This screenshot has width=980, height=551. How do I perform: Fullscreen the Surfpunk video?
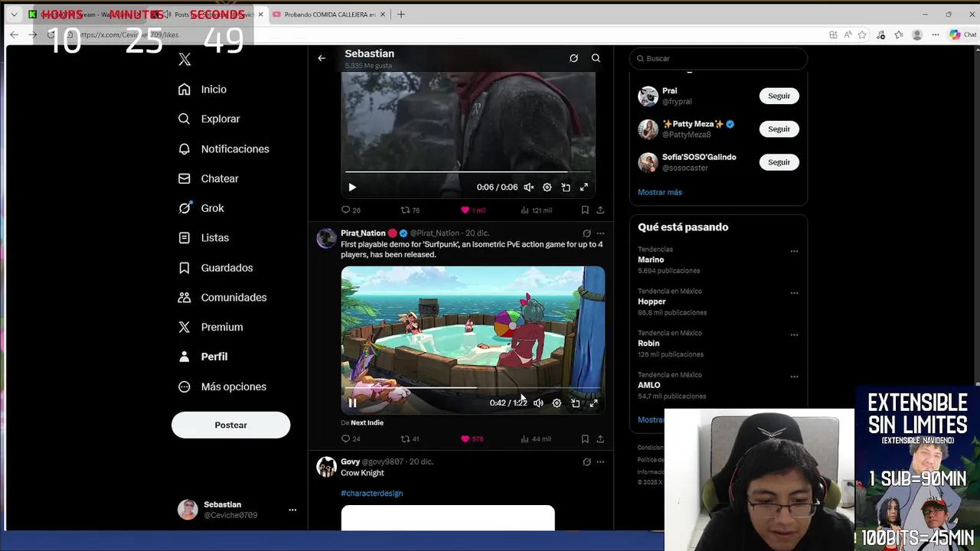[x=593, y=403]
